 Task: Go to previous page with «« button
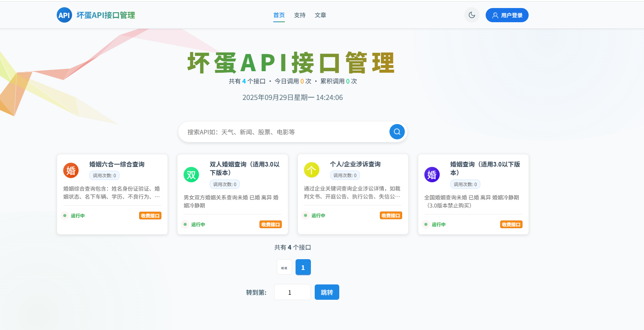click(284, 267)
